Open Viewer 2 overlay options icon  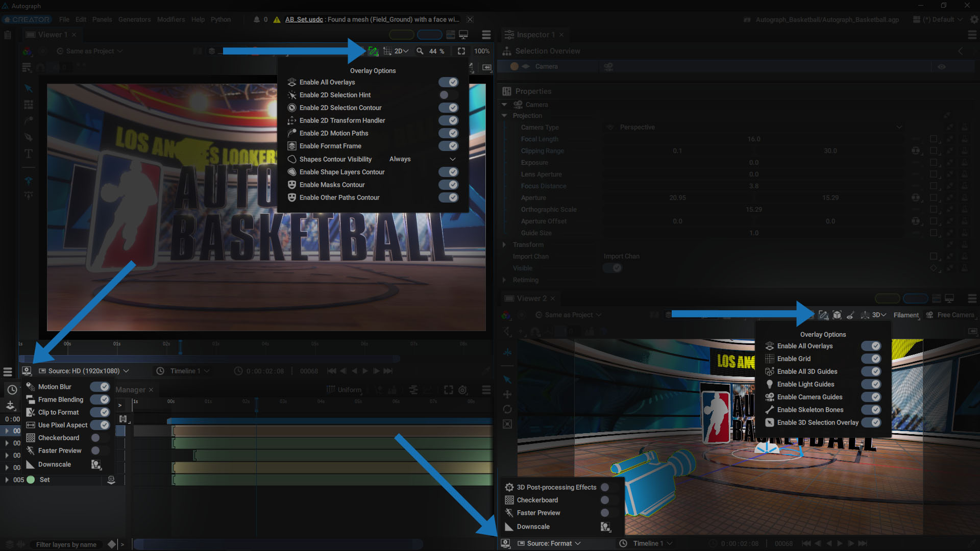pos(823,315)
